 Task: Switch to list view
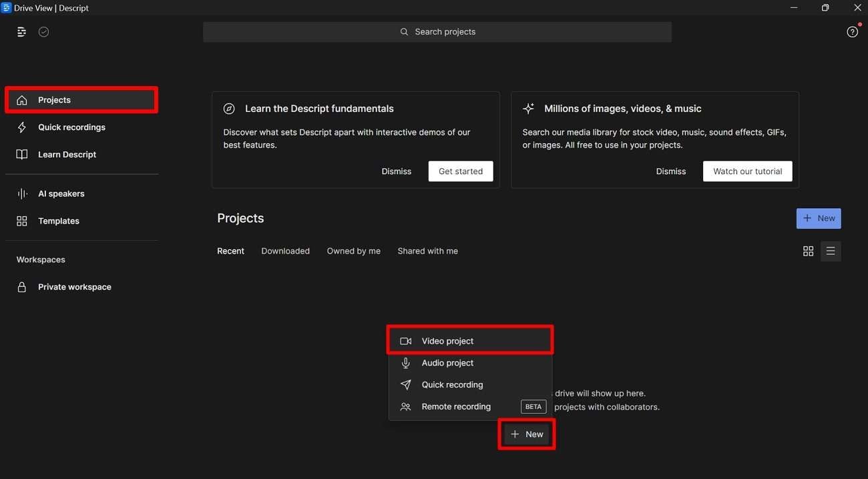pyautogui.click(x=831, y=251)
